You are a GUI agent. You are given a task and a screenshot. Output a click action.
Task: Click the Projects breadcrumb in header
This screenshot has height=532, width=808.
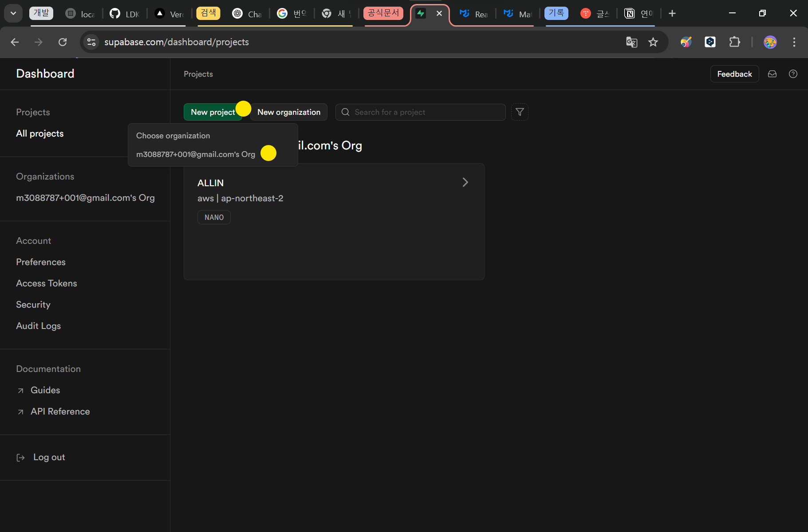198,74
